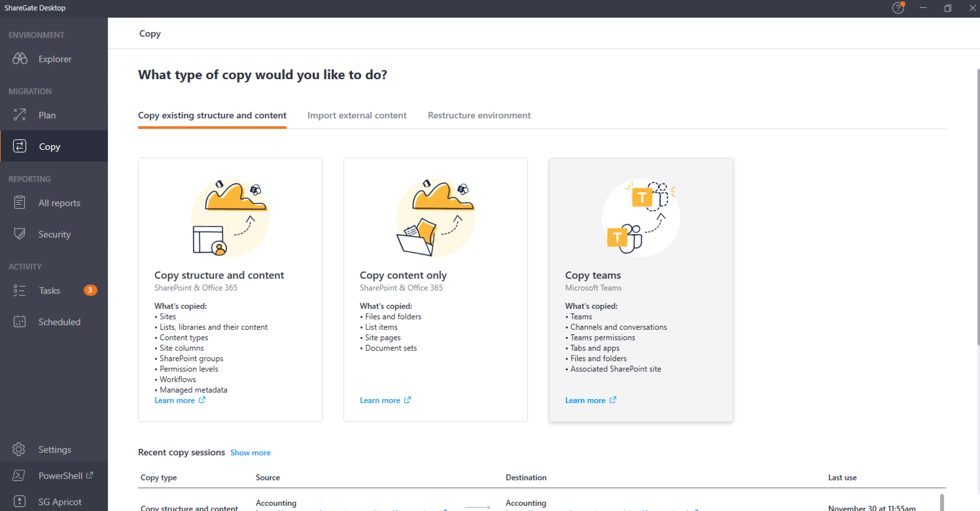Open All reports clipboard icon
The width and height of the screenshot is (980, 511).
(x=20, y=203)
